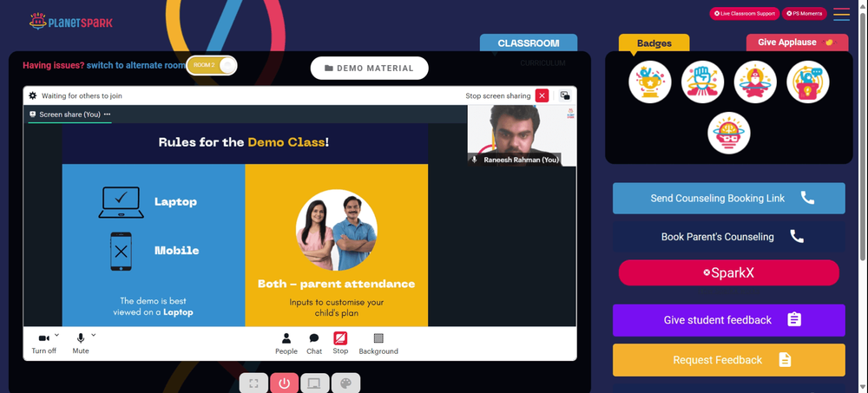This screenshot has width=868, height=393.
Task: Click Send Counseling Booking Link
Action: [x=728, y=198]
